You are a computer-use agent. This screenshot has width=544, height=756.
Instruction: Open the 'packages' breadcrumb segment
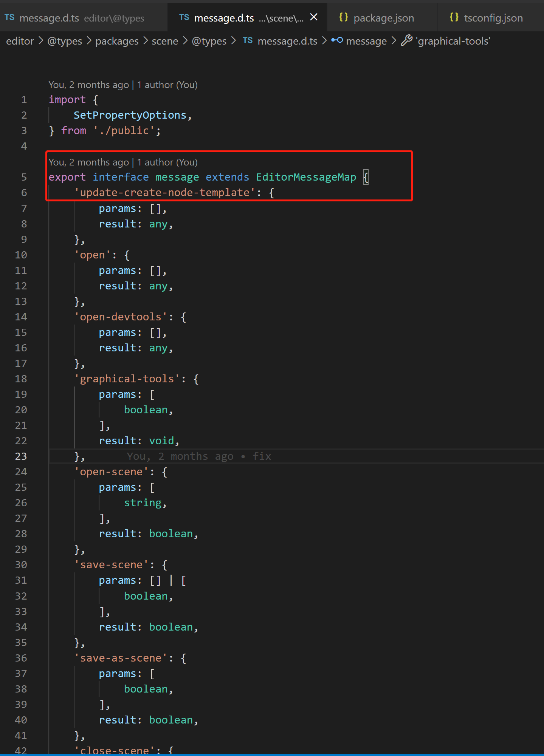117,41
